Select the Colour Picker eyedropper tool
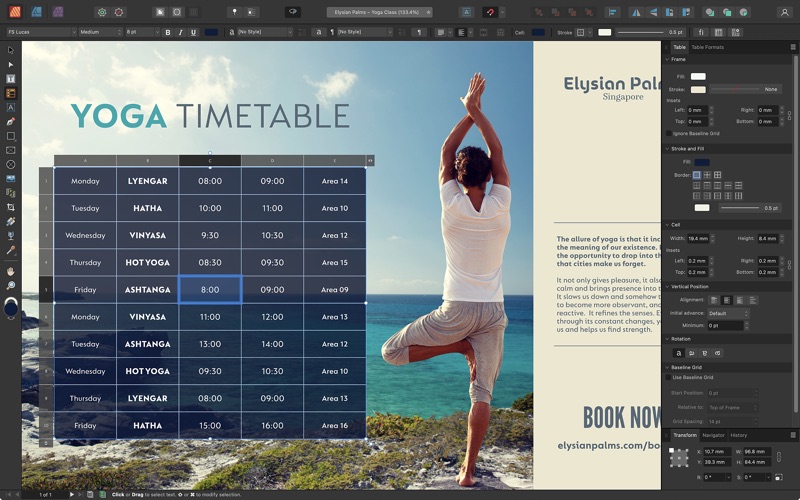The image size is (800, 500). point(11,250)
